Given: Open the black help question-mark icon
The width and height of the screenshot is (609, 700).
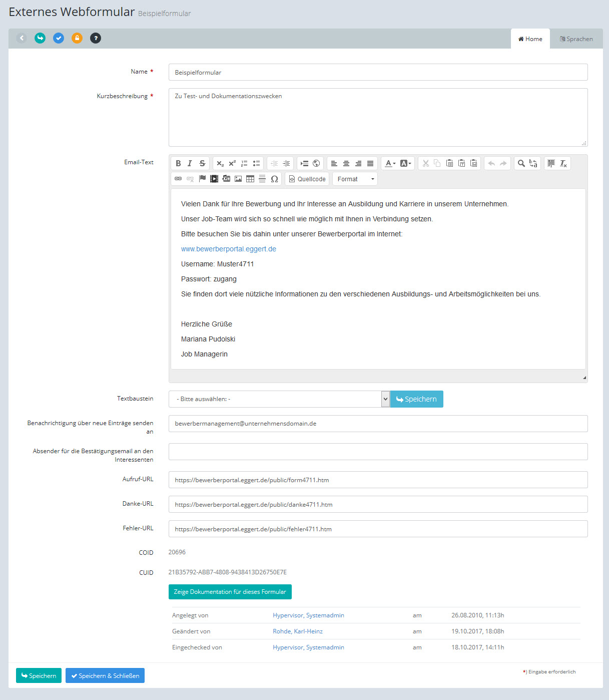Looking at the screenshot, I should point(96,38).
